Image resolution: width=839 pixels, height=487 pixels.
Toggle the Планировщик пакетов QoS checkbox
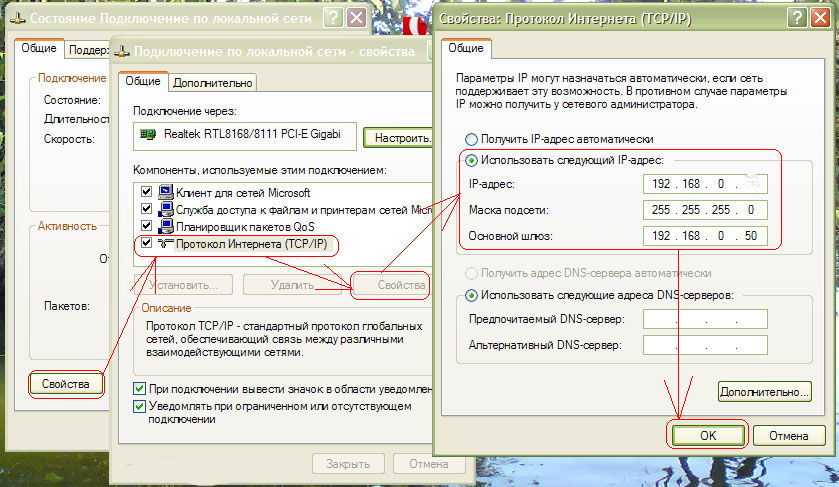tap(147, 226)
